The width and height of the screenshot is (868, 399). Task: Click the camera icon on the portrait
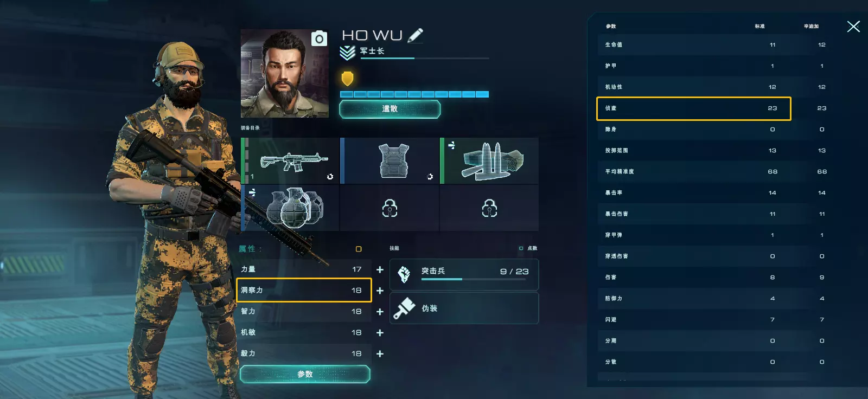click(319, 38)
